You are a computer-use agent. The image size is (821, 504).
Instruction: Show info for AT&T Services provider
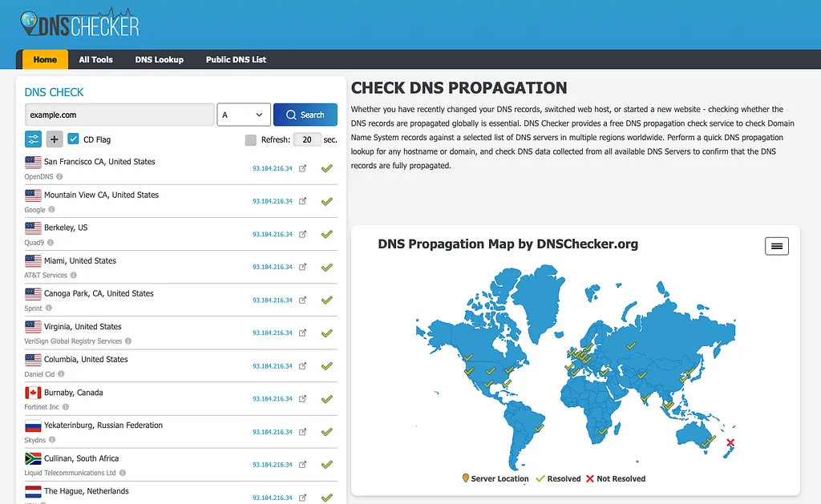[x=73, y=275]
